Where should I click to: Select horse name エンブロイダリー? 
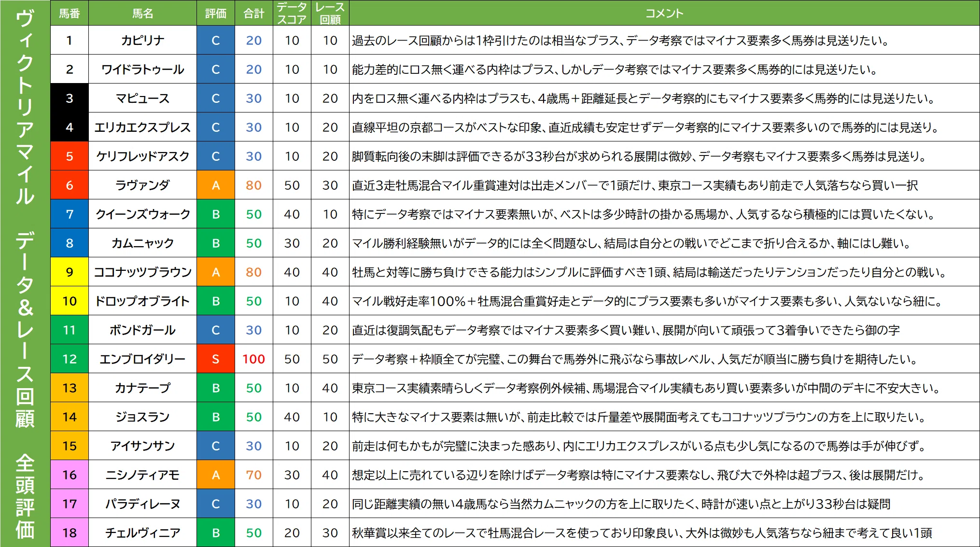pyautogui.click(x=142, y=359)
